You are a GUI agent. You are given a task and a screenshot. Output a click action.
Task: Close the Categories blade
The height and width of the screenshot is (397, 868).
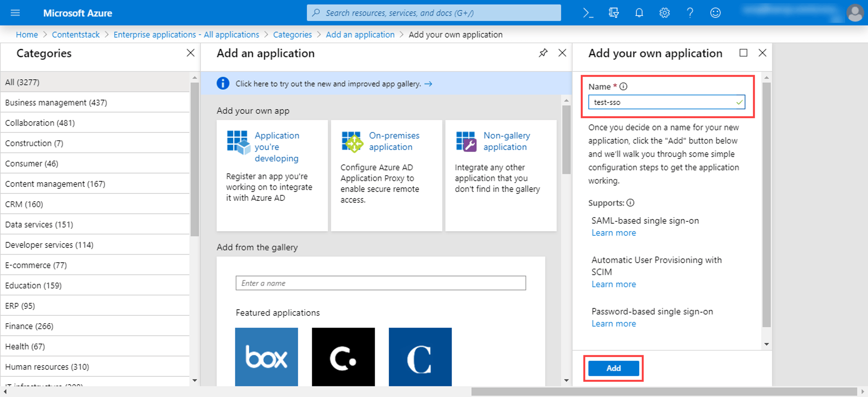tap(190, 53)
